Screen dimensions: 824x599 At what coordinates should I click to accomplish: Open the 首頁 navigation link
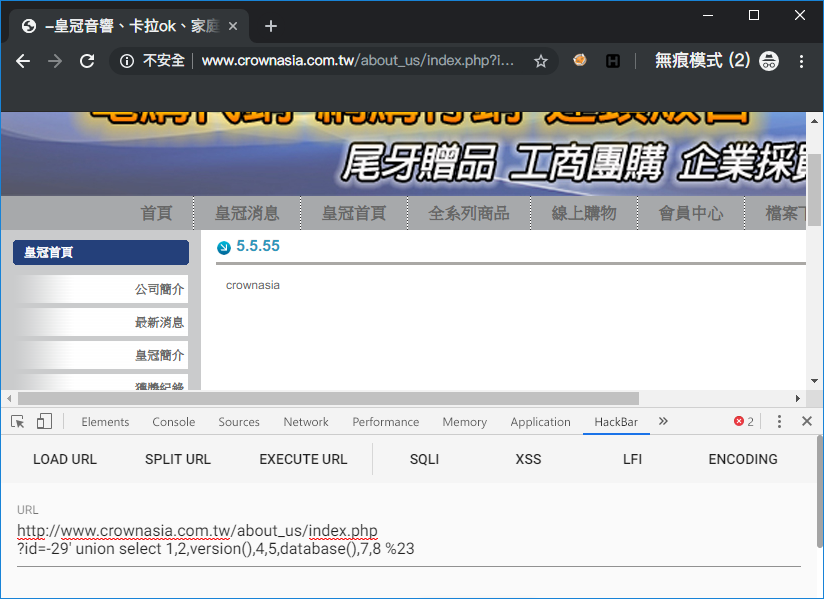[156, 213]
